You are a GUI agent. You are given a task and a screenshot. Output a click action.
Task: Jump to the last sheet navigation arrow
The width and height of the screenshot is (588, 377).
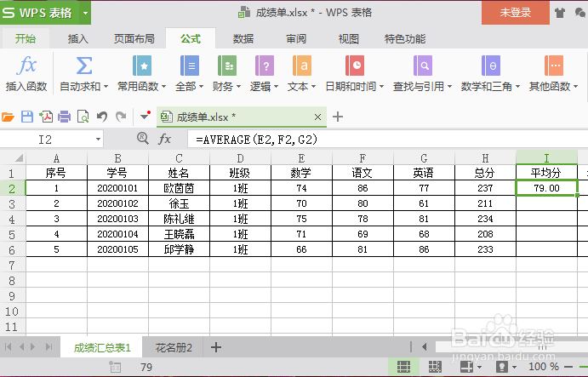[x=49, y=347]
